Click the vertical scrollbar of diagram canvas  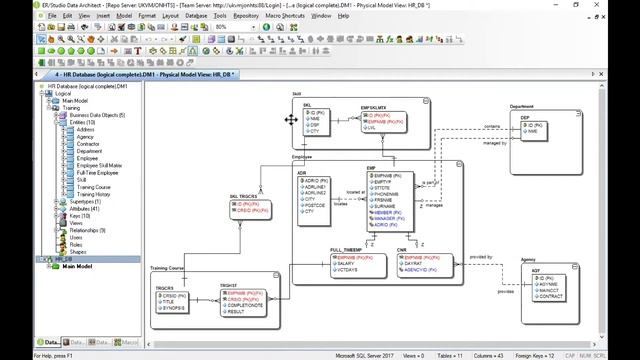[x=602, y=211]
